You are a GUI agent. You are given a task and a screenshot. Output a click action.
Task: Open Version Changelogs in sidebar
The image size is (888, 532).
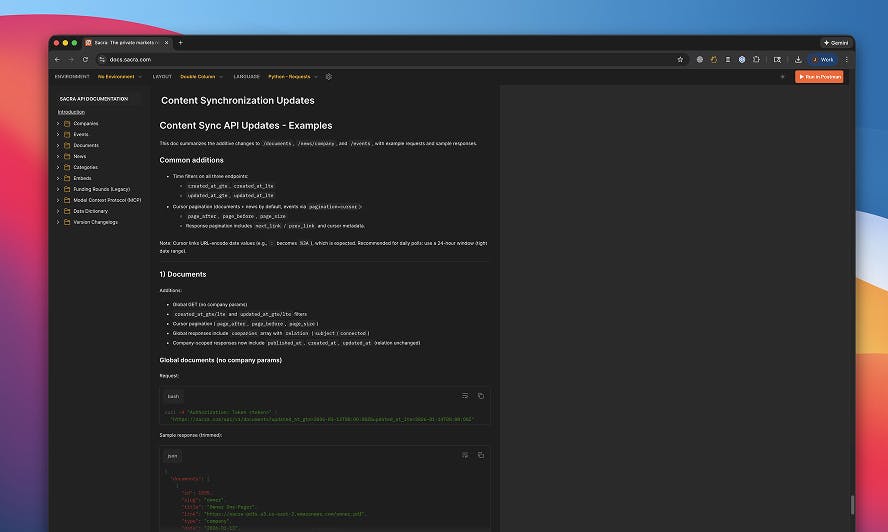[96, 222]
